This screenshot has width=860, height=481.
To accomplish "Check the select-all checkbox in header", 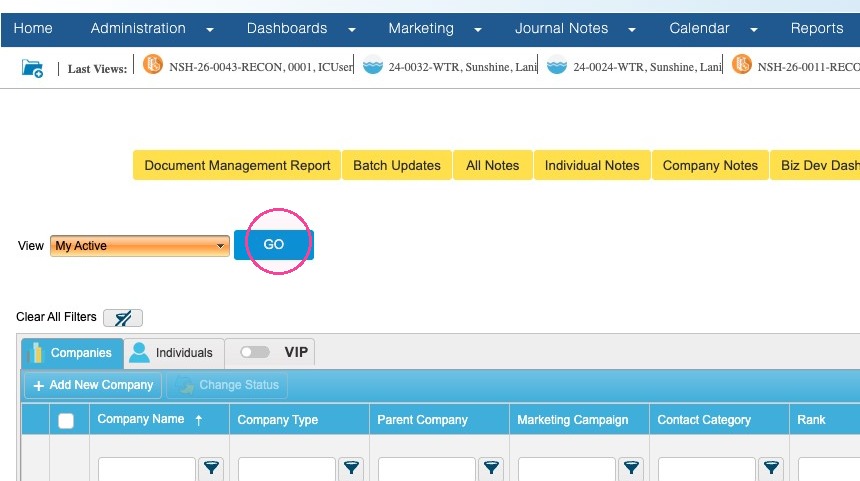I will [x=66, y=421].
